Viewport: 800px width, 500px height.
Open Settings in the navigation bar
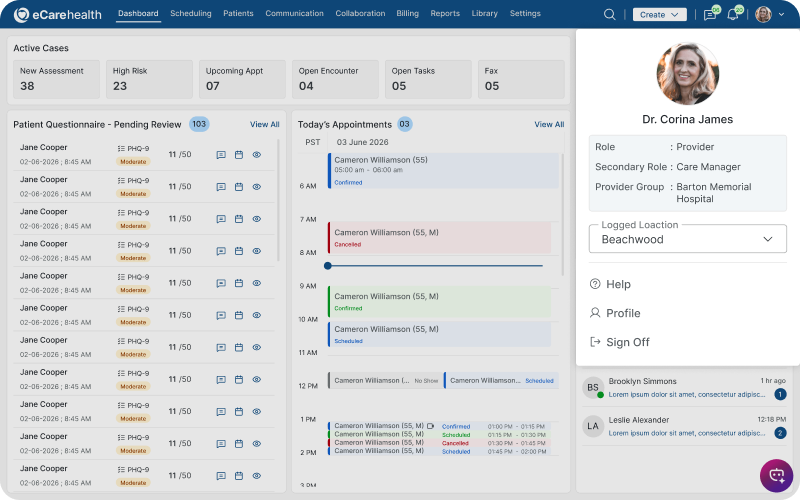click(x=525, y=14)
